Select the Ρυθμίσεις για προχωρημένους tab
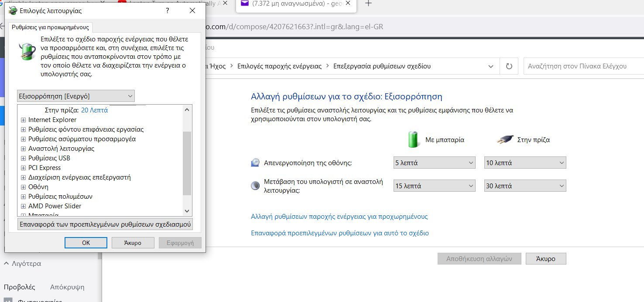The image size is (644, 302). click(51, 27)
